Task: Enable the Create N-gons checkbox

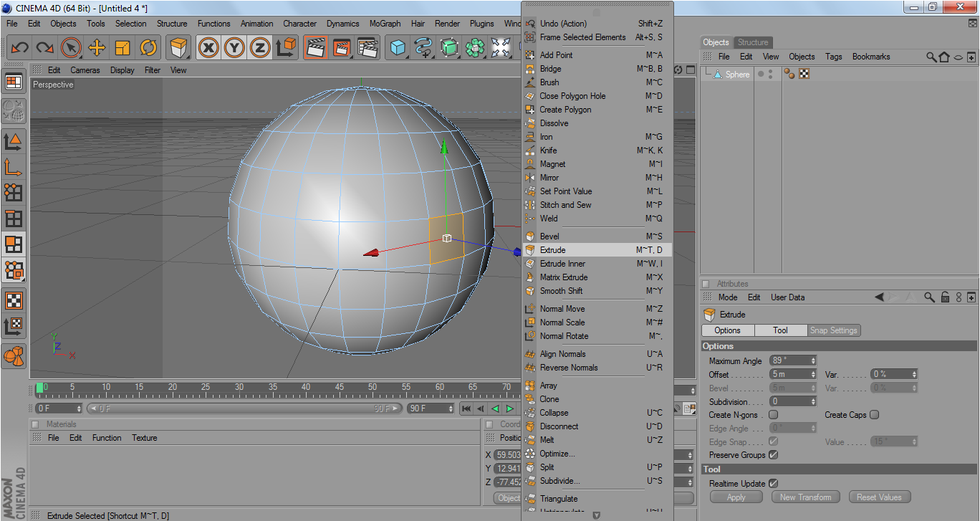Action: click(773, 415)
